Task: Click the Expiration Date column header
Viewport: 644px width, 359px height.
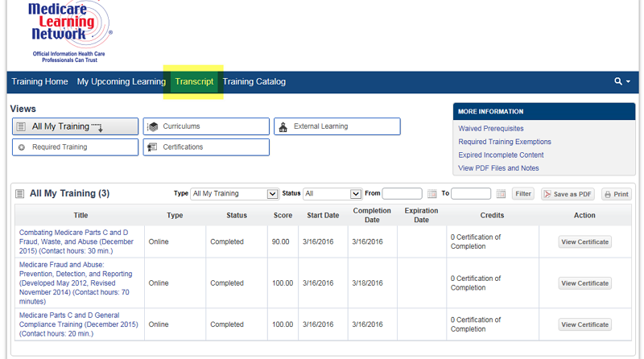Action: coord(421,215)
